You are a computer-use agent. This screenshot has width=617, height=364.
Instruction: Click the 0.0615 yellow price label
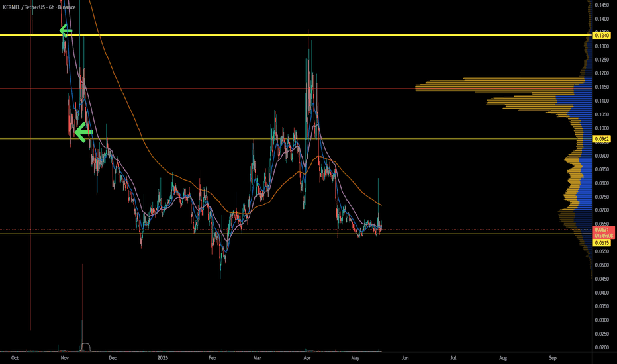602,243
